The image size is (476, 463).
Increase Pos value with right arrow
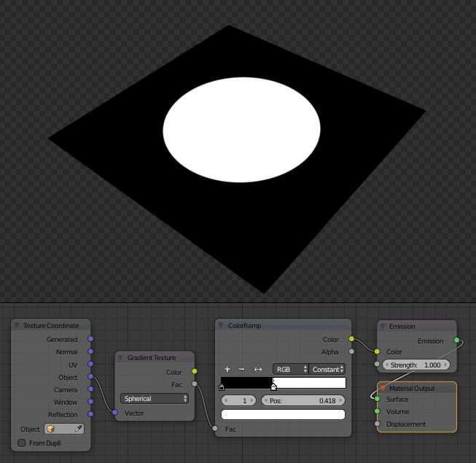[x=340, y=400]
